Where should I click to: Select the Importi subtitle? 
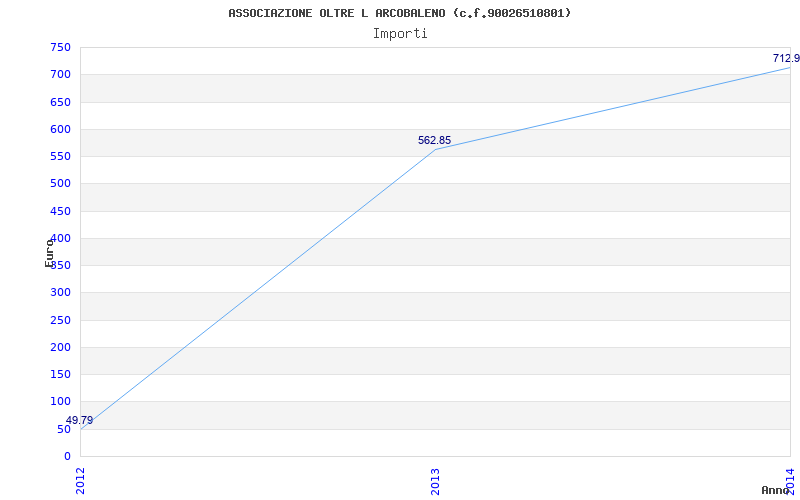click(400, 34)
